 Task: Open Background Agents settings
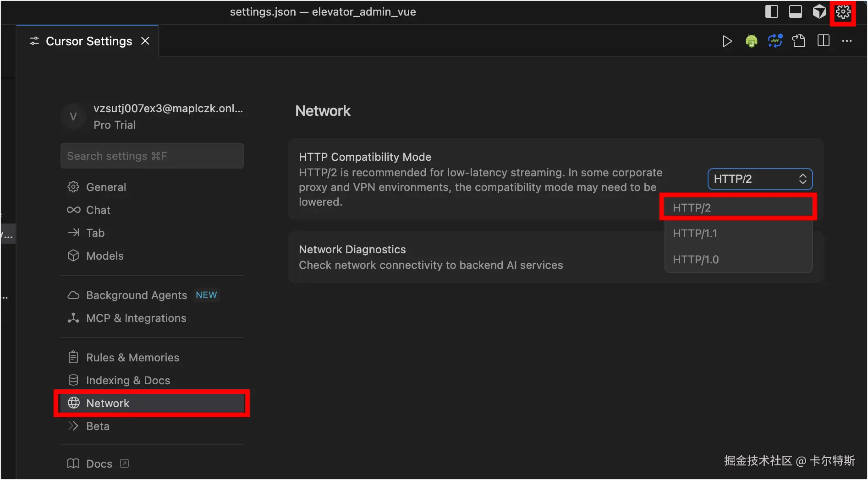point(152,295)
